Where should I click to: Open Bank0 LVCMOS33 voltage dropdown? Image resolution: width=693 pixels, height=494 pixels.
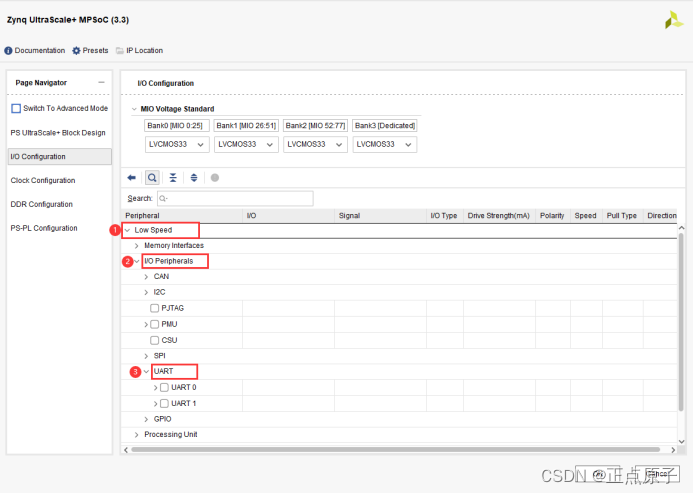177,144
